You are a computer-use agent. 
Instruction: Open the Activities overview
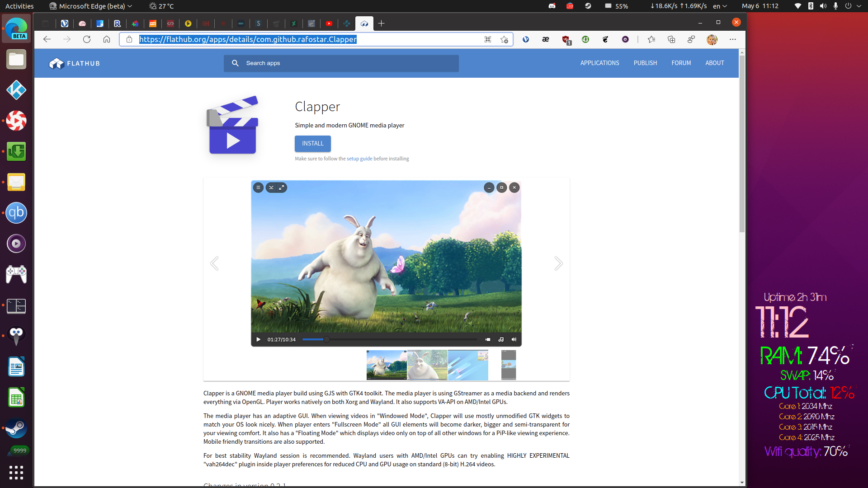19,6
